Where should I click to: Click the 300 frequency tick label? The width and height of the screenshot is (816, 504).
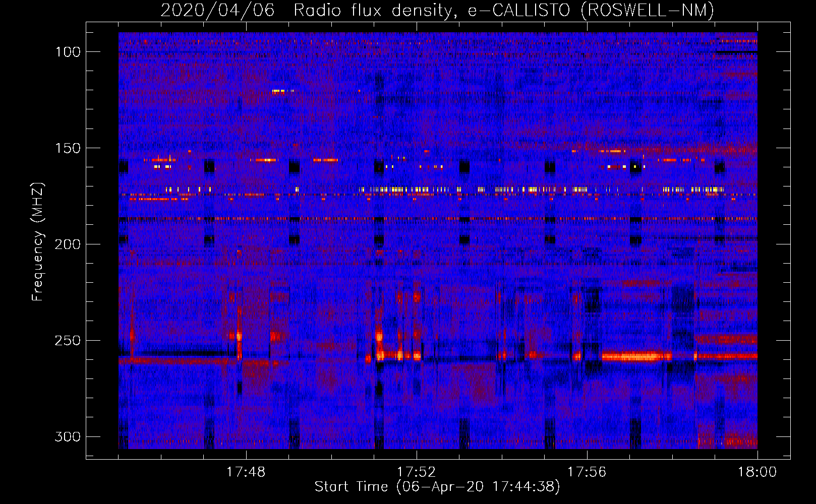click(x=68, y=436)
